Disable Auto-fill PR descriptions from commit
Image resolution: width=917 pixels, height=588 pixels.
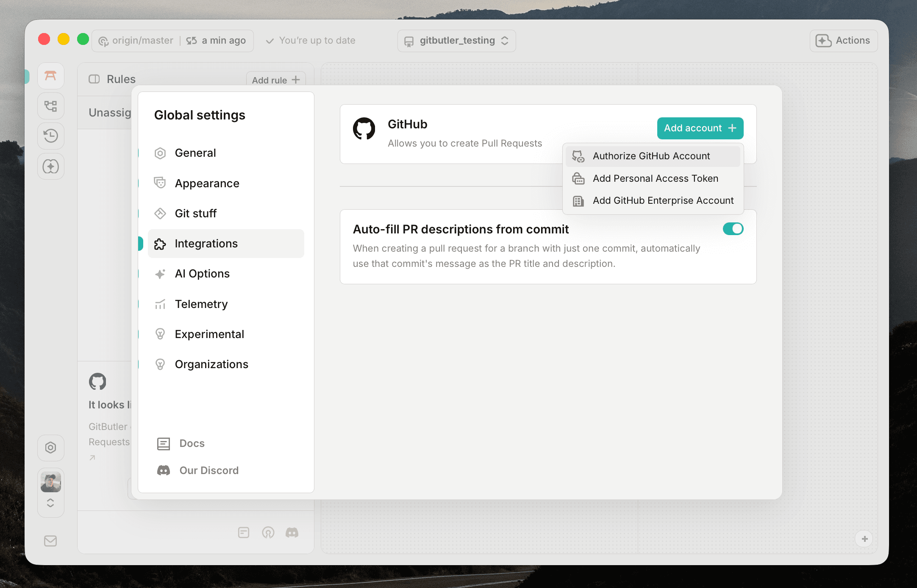tap(733, 229)
